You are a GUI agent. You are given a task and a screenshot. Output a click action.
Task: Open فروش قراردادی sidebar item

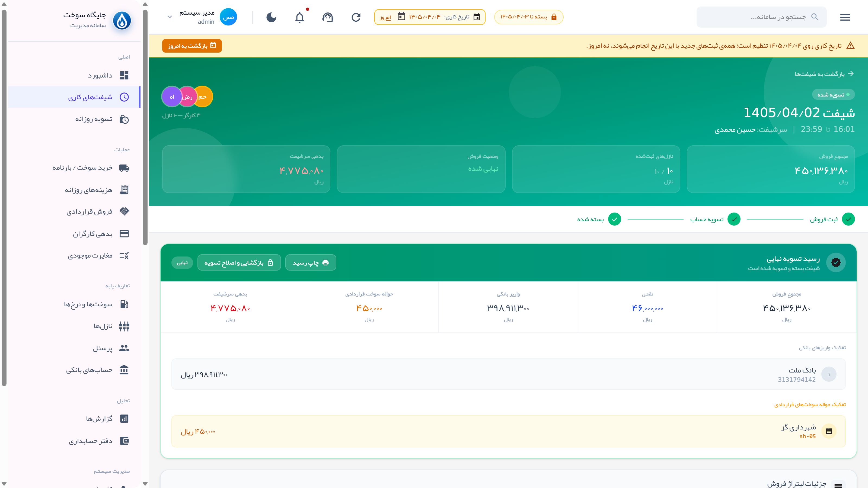[74, 211]
